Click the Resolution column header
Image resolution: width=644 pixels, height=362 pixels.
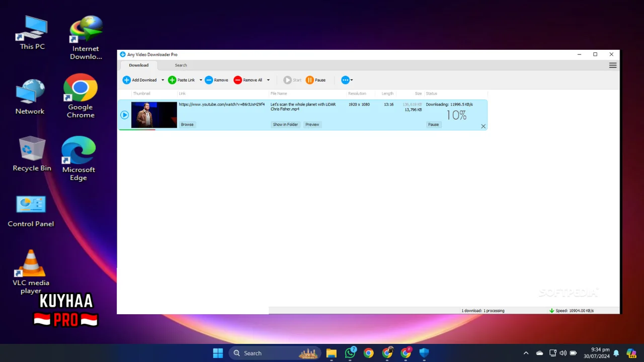(357, 94)
